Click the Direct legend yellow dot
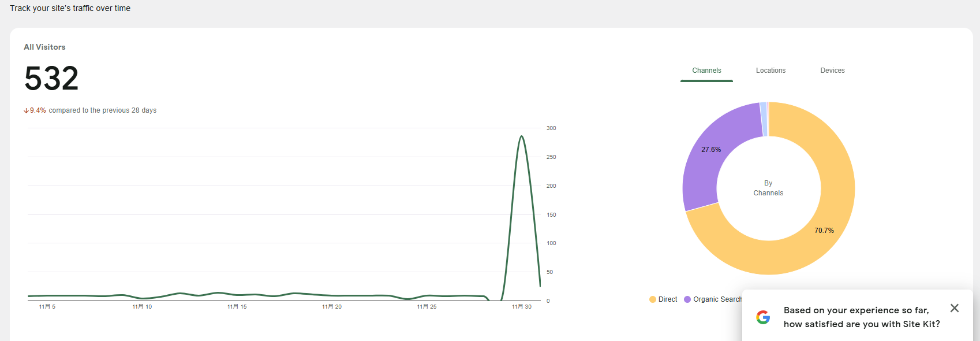The height and width of the screenshot is (341, 980). (653, 299)
